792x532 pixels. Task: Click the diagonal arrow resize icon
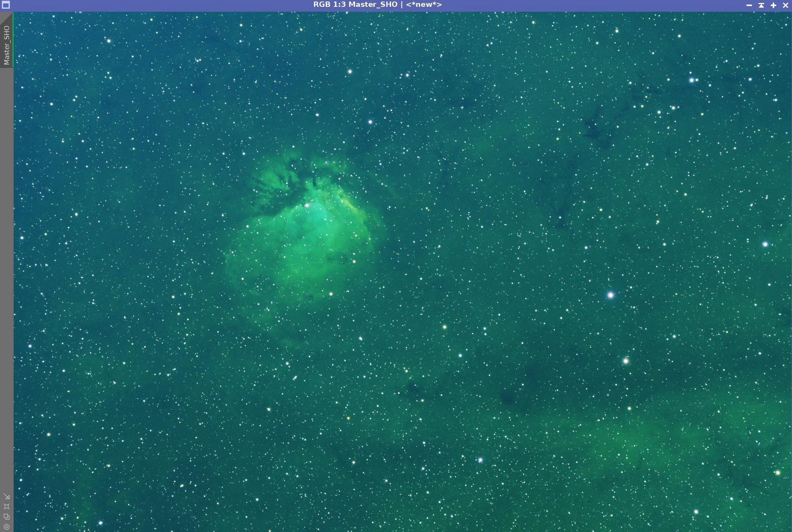coord(6,496)
